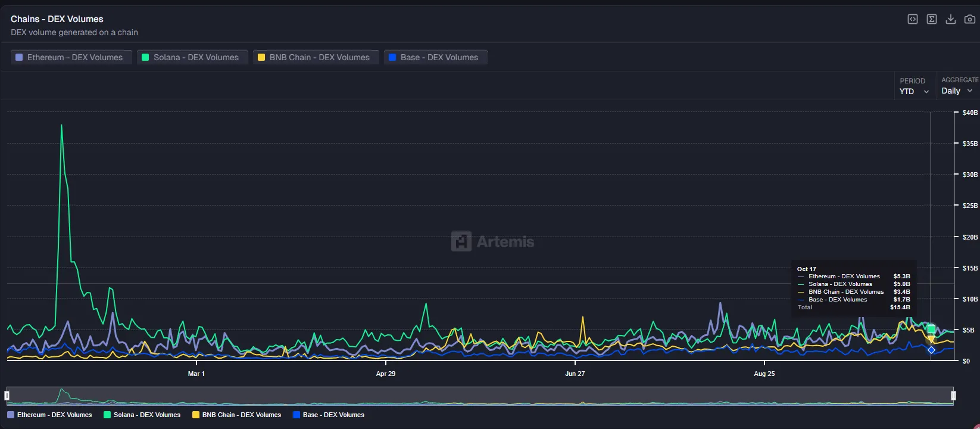Open the Period YTD dropdown
This screenshot has height=429, width=980.
tap(913, 91)
